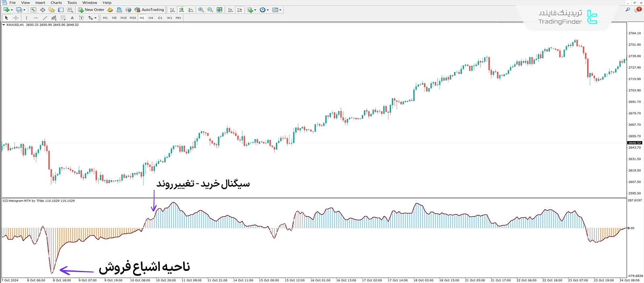
Task: Select the Crosshair tool
Action: [16, 18]
